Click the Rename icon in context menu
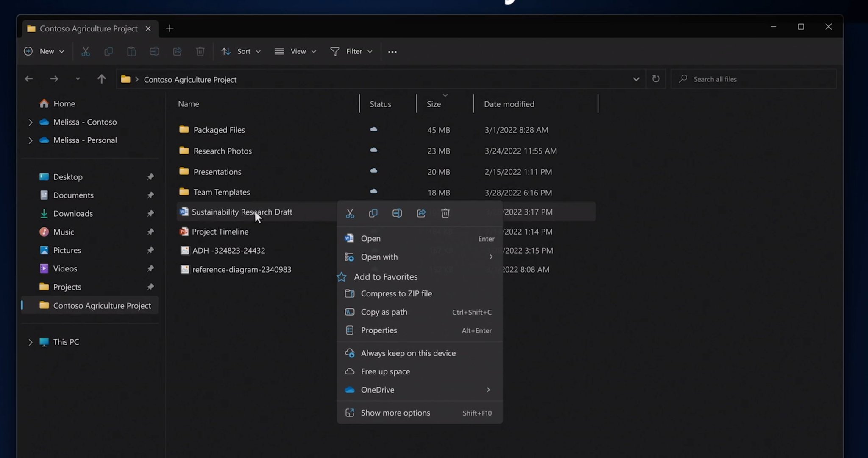868x458 pixels. pos(397,213)
